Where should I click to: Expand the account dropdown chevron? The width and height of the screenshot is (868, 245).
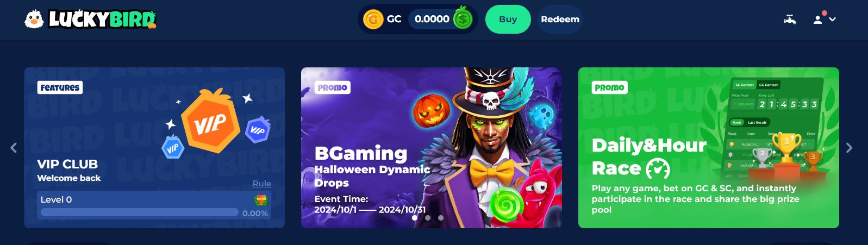(832, 20)
